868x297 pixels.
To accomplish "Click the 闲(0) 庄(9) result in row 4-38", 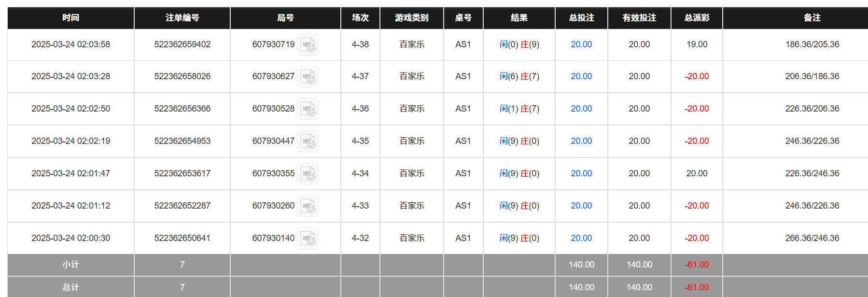I will [519, 44].
